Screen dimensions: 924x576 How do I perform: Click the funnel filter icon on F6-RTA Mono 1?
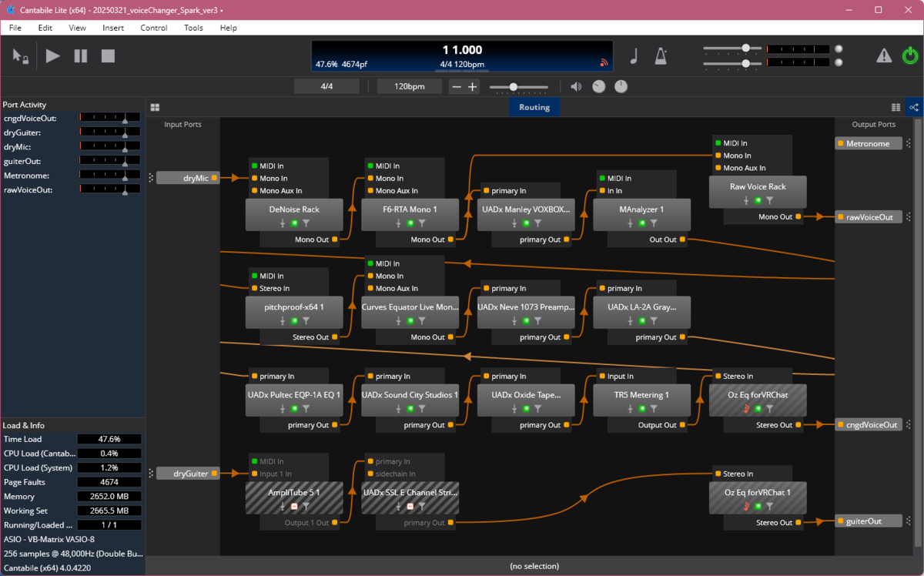[x=421, y=223]
